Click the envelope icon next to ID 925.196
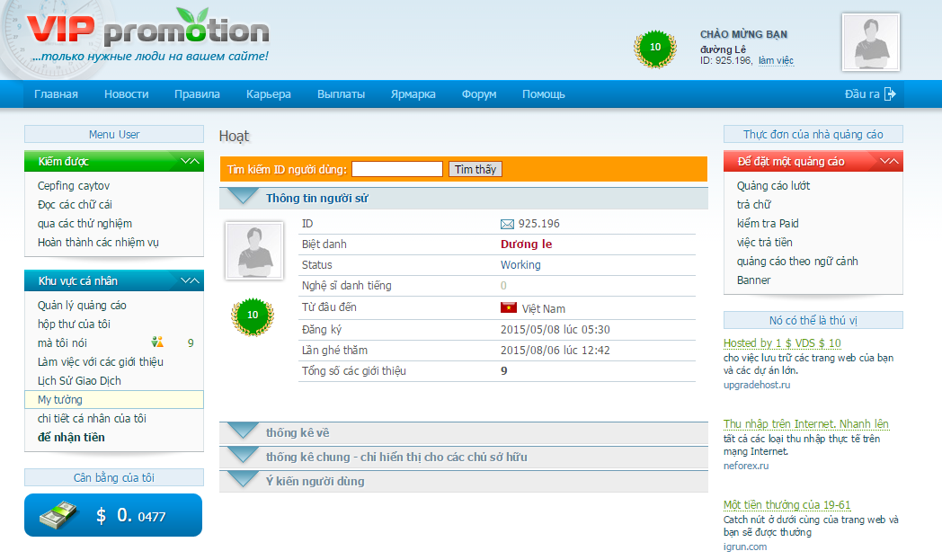 [x=507, y=224]
